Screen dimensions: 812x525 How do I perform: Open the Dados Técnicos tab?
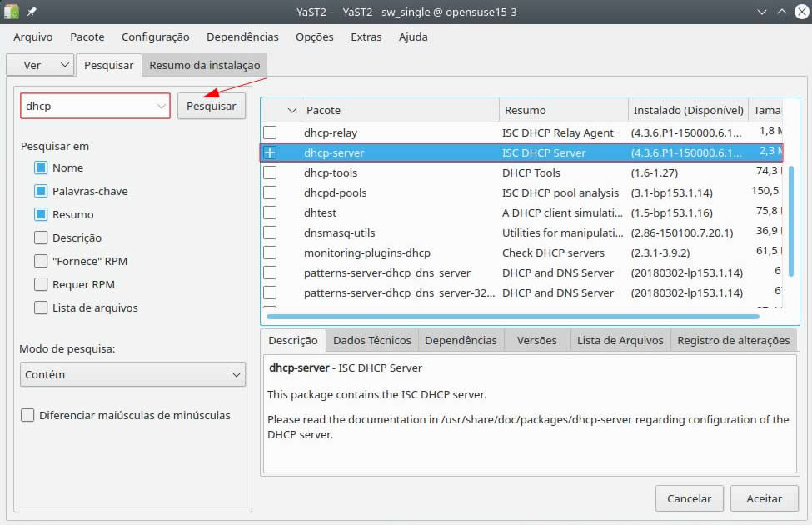point(371,340)
